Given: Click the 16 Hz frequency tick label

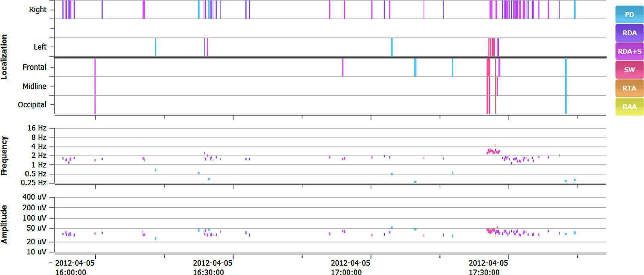Looking at the screenshot, I should (x=37, y=128).
